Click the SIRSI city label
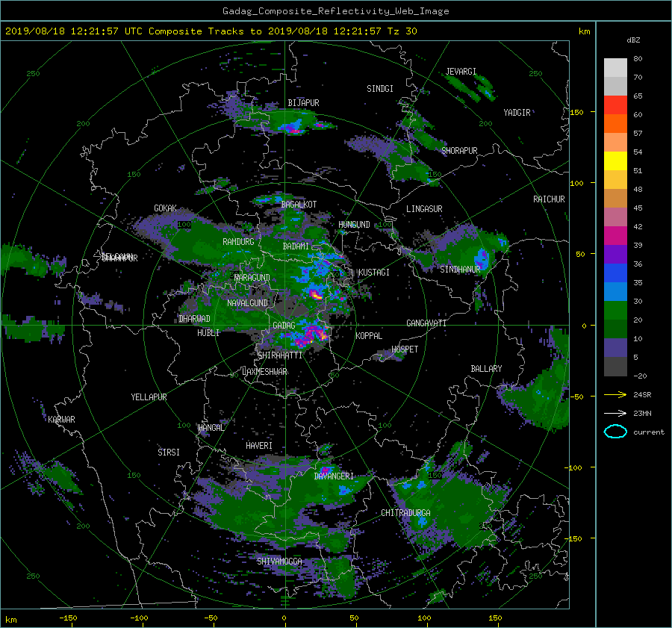This screenshot has width=672, height=628. (169, 453)
